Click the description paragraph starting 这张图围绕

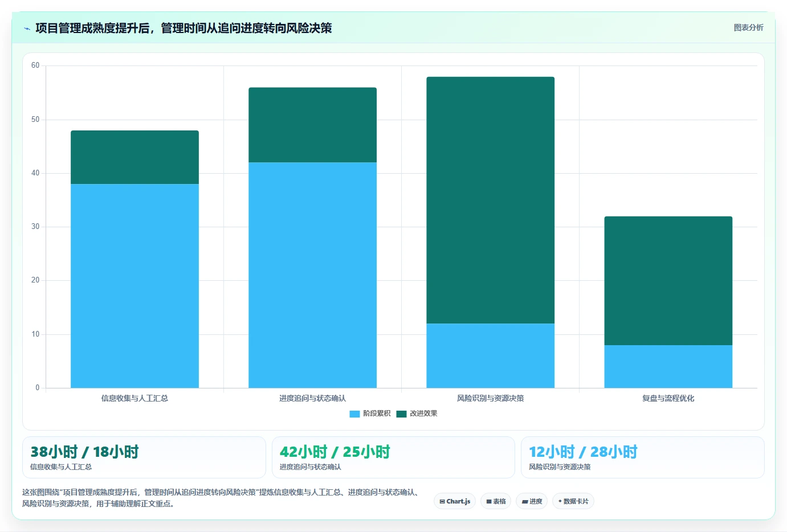[x=222, y=498]
